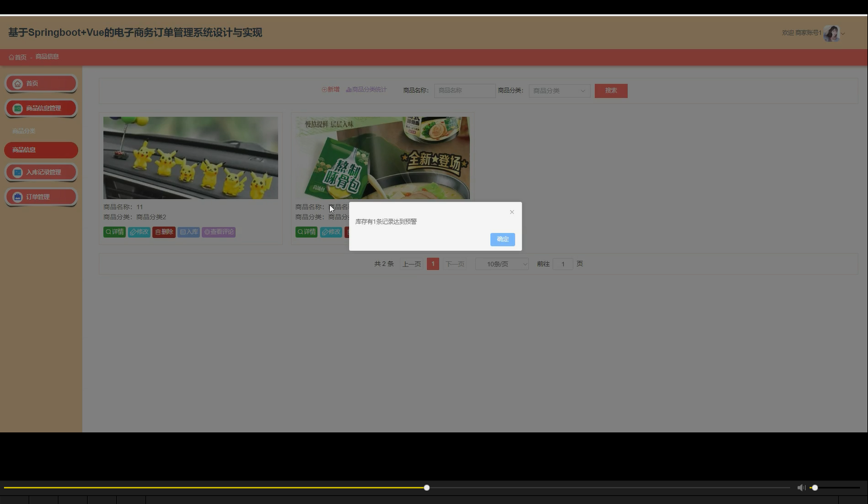Click the system title header text

pyautogui.click(x=135, y=33)
